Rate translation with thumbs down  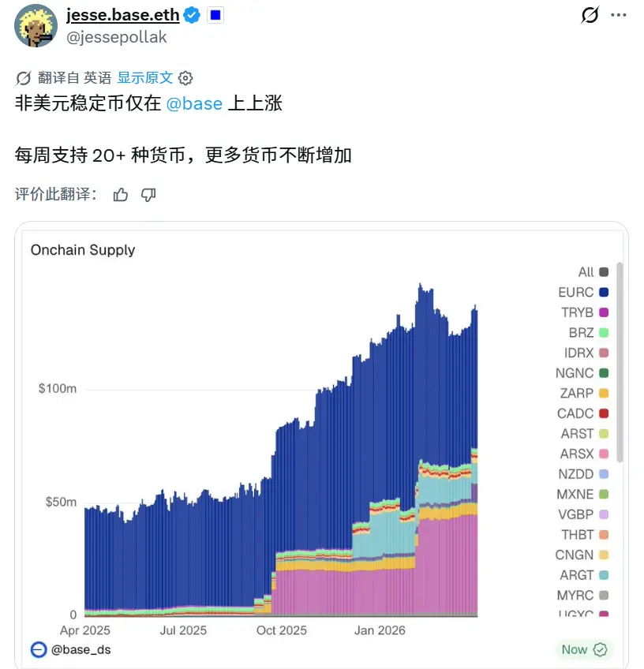[148, 195]
